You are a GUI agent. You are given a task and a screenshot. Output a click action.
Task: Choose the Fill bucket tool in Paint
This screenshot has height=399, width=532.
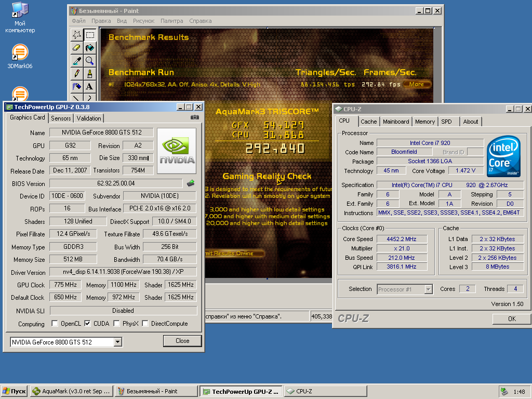(90, 48)
